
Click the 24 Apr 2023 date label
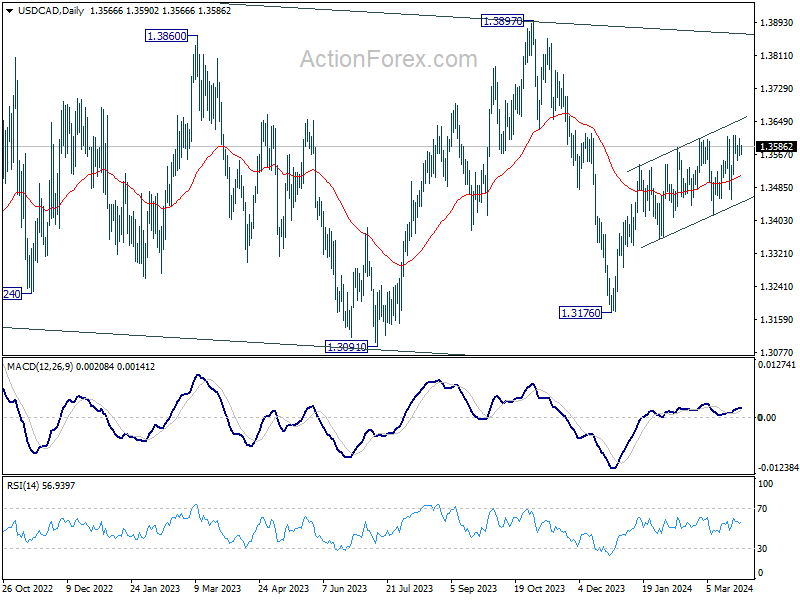[x=283, y=588]
